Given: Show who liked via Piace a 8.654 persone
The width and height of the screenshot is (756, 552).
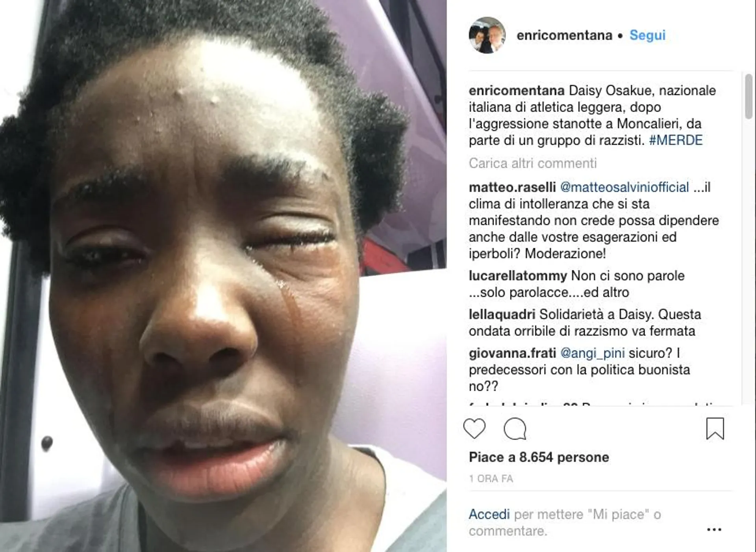Looking at the screenshot, I should [539, 457].
